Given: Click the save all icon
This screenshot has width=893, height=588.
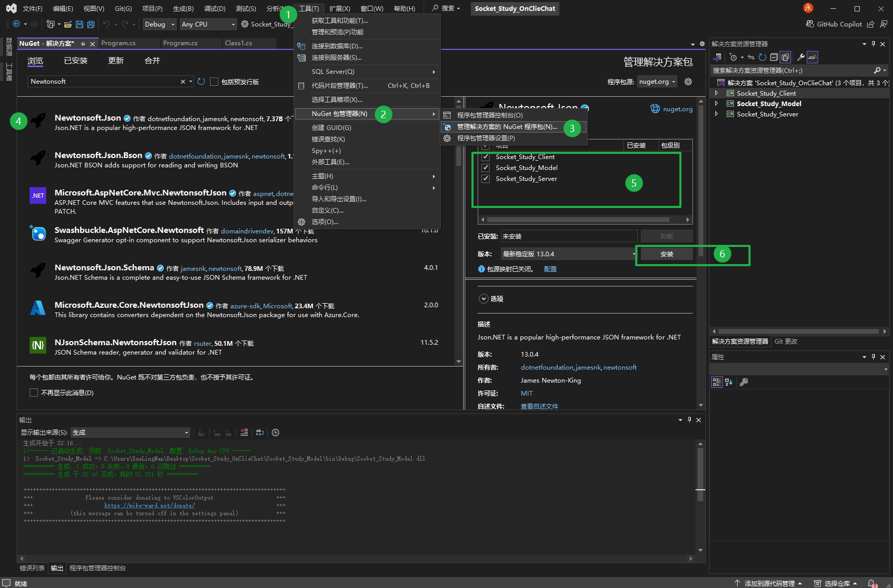Looking at the screenshot, I should pos(90,24).
